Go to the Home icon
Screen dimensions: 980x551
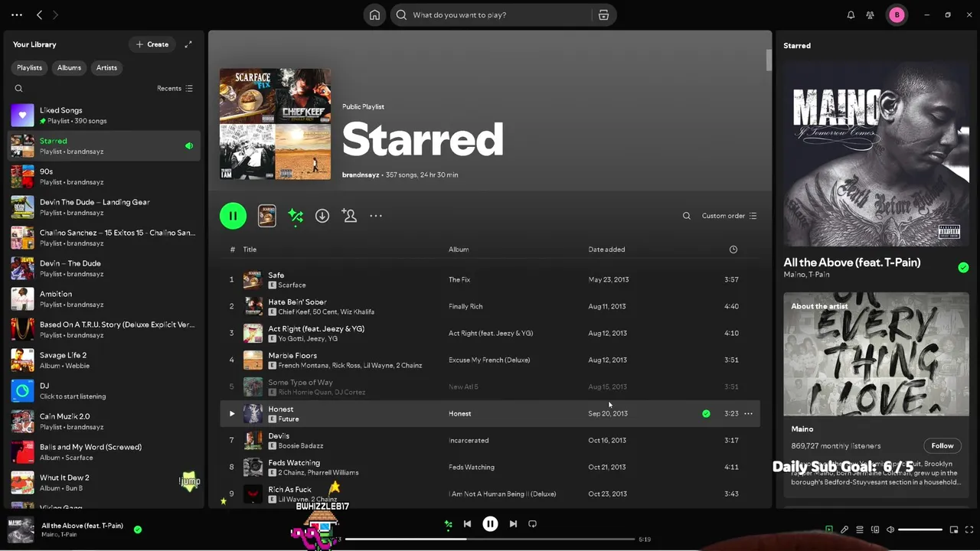click(374, 15)
